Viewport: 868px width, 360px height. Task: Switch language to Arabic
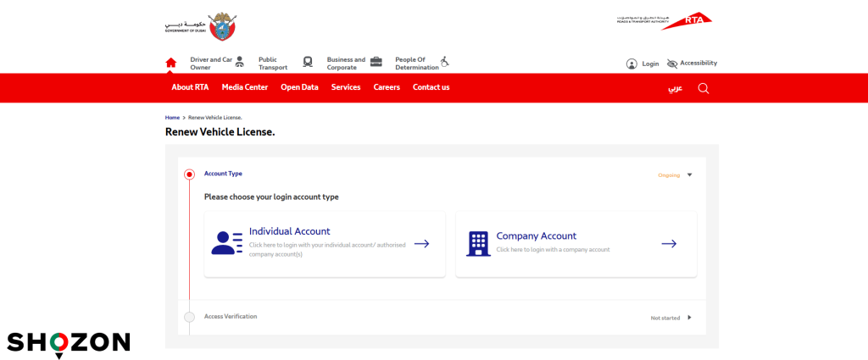coord(675,88)
